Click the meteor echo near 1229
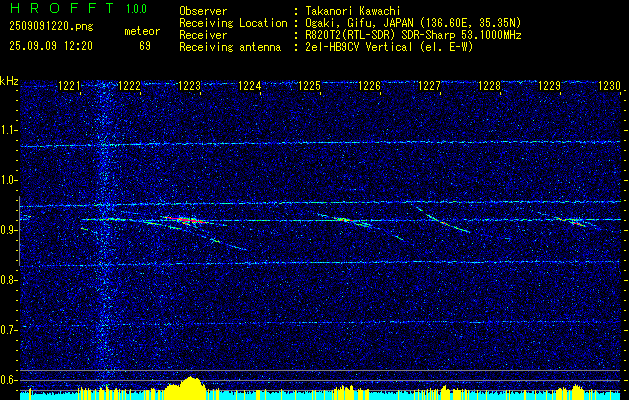 574,221
